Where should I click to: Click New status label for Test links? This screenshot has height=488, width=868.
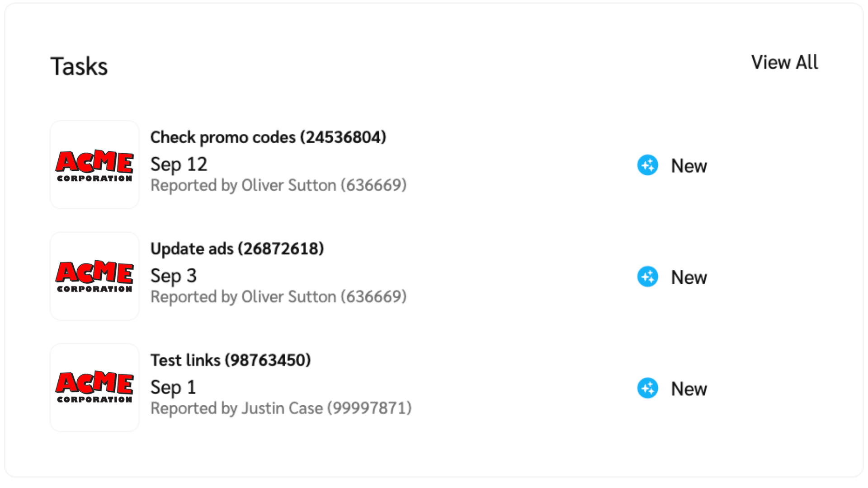coord(689,389)
